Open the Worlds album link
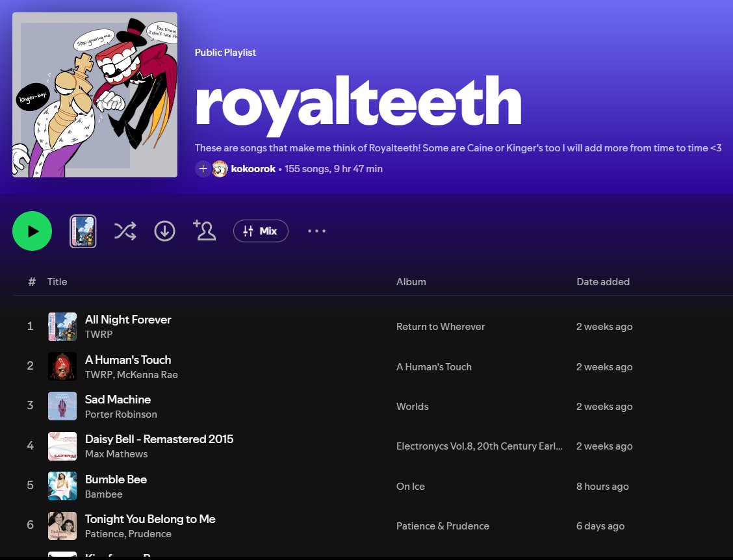 pyautogui.click(x=412, y=407)
